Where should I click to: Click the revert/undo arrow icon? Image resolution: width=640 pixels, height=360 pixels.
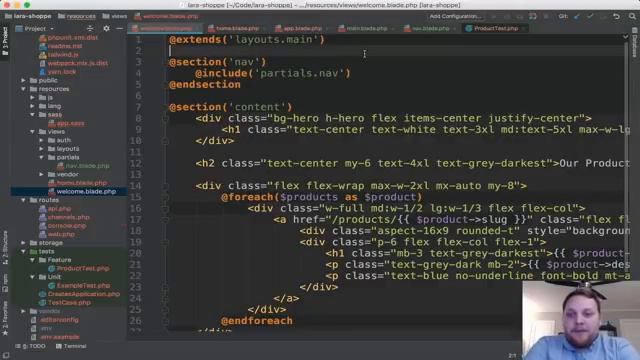[616, 16]
